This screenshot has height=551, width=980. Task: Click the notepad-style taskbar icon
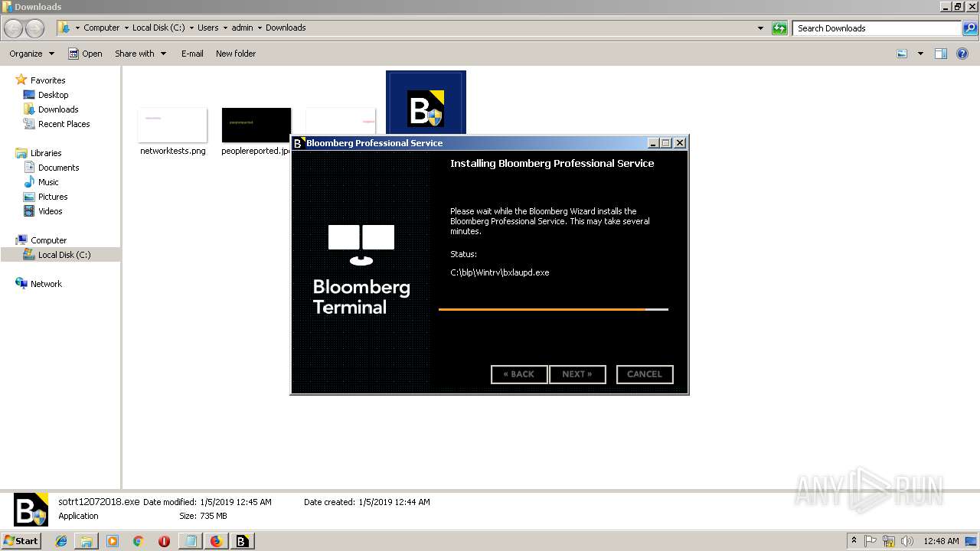(190, 541)
